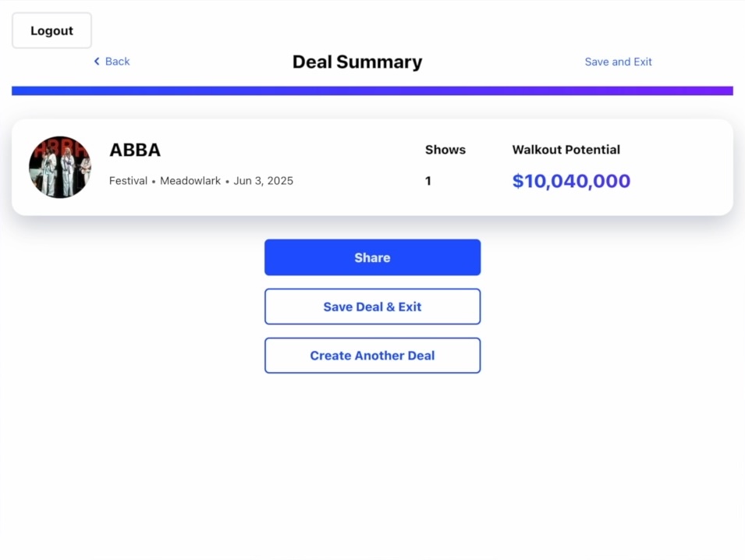The width and height of the screenshot is (745, 560).
Task: Click the Logout button
Action: tap(51, 30)
